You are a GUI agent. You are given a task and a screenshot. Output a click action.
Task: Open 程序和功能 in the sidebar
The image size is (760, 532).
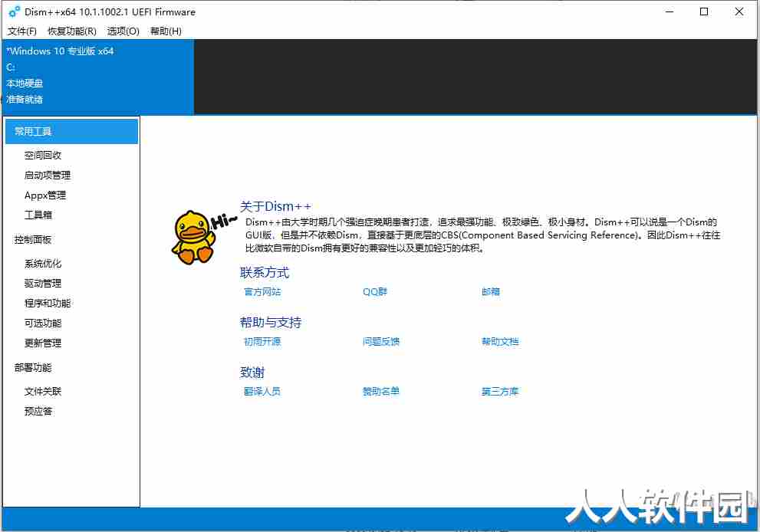[x=48, y=304]
